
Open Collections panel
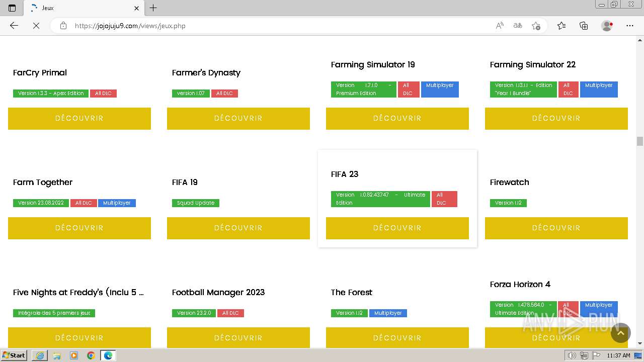pyautogui.click(x=584, y=26)
